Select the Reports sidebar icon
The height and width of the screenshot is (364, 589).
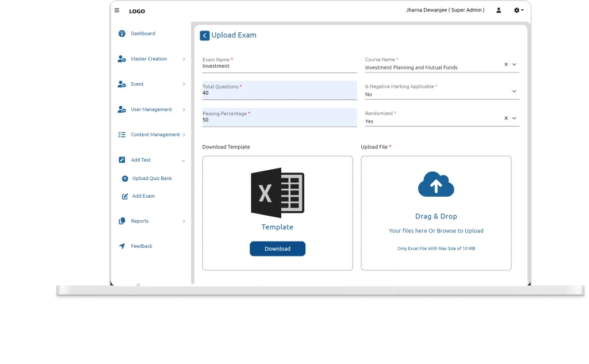pyautogui.click(x=121, y=221)
